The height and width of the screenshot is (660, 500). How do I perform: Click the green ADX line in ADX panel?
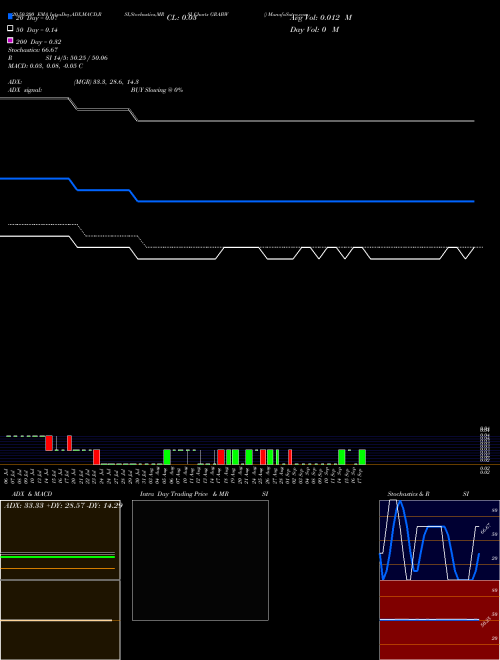pyautogui.click(x=58, y=557)
